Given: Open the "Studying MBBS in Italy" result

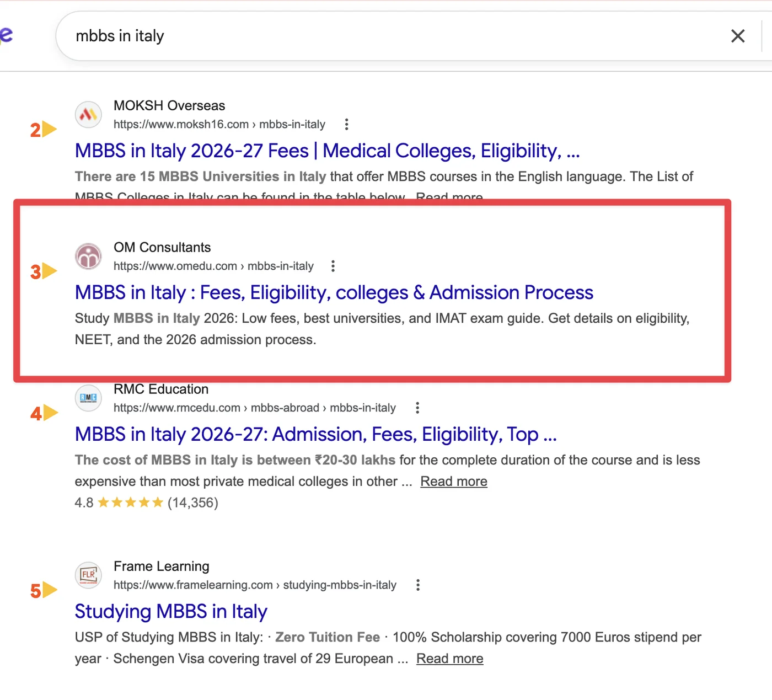Looking at the screenshot, I should coord(171,611).
